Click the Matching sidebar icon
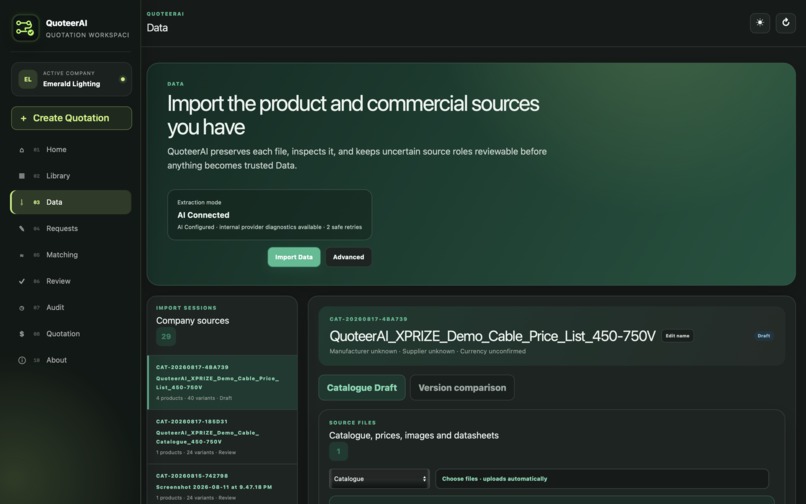Viewport: 806px width, 504px height. click(x=22, y=255)
